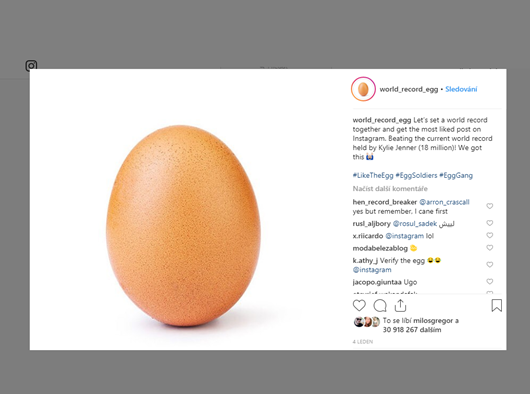
Task: Like rusl_aljbory's comment heart
Action: (x=489, y=223)
